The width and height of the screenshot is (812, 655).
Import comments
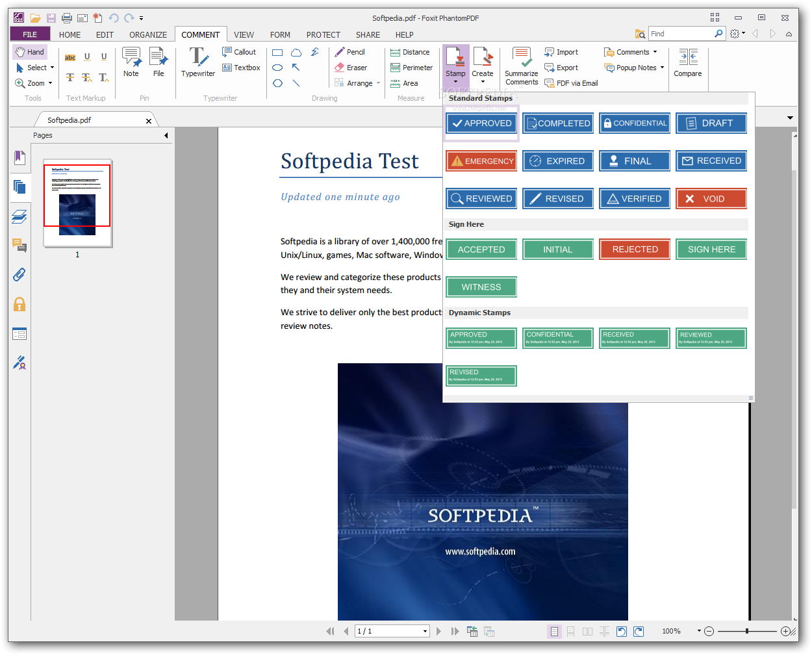561,52
